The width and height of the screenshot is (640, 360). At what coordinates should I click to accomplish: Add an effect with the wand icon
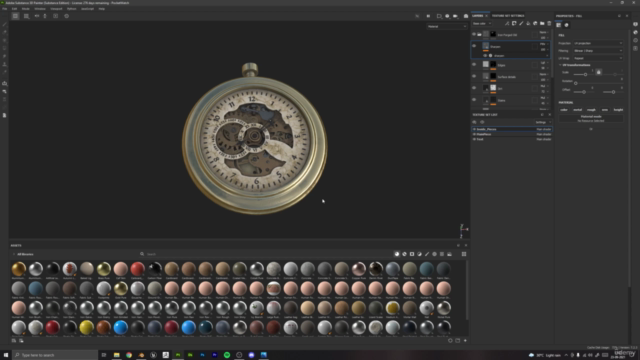point(507,23)
